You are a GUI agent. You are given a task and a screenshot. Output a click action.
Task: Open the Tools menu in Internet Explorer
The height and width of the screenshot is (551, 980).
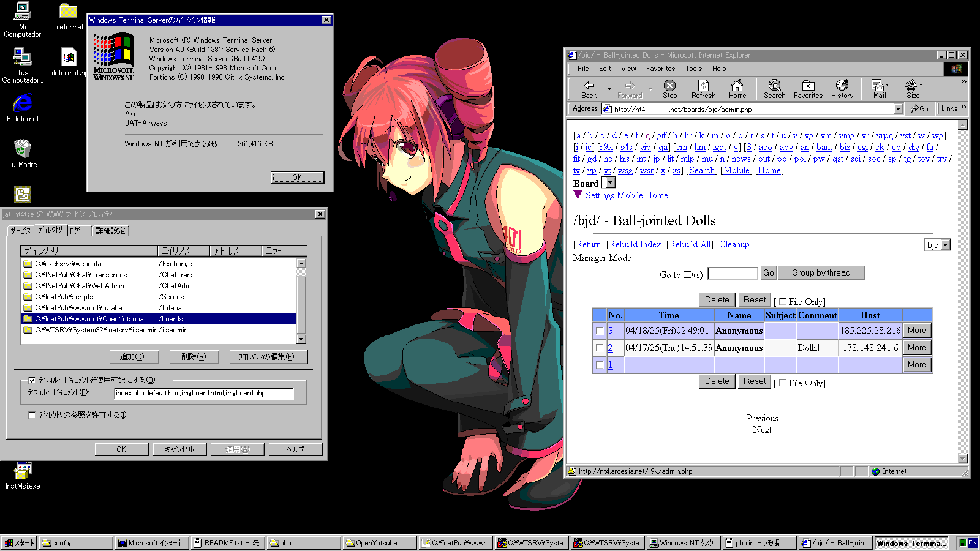693,69
